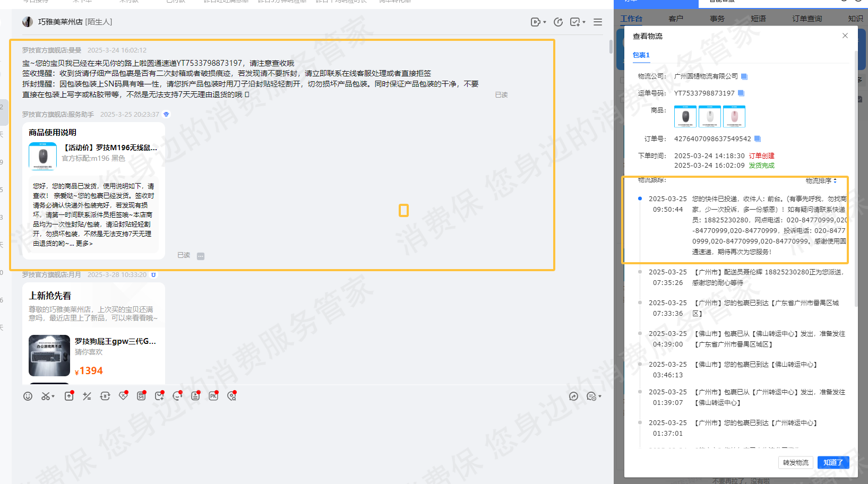Expand the video record dropdown arrow
The width and height of the screenshot is (868, 484).
pos(545,22)
